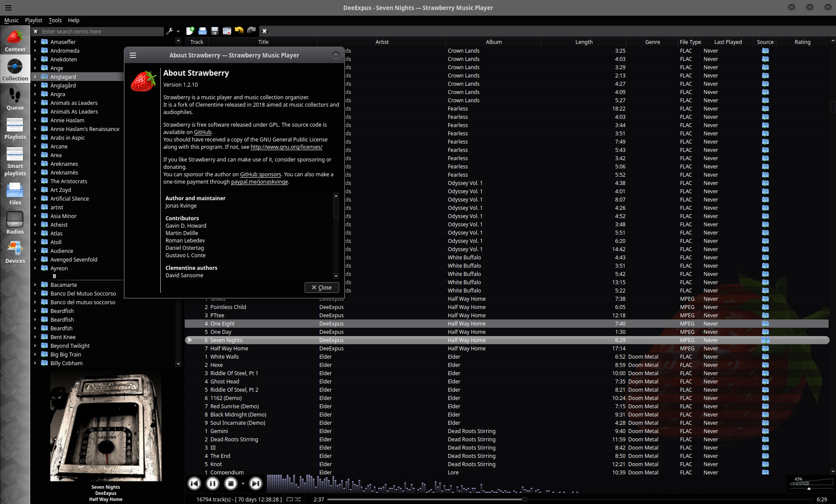Expand the Ayreon artist entry
The image size is (836, 504).
[36, 268]
